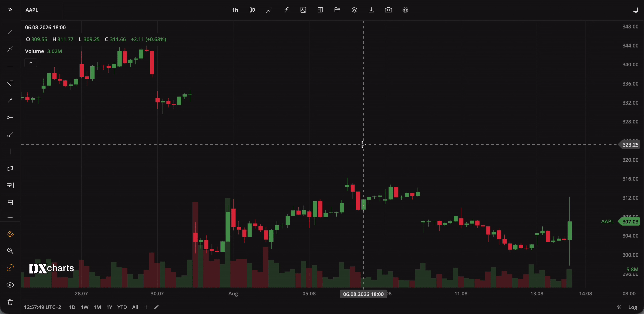
Task: Select the arrow drawing tool
Action: [10, 100]
